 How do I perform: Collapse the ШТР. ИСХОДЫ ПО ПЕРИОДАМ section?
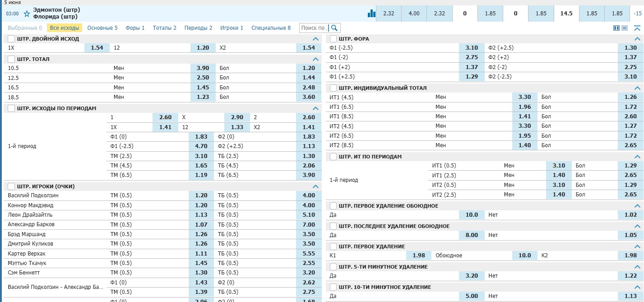pos(315,108)
